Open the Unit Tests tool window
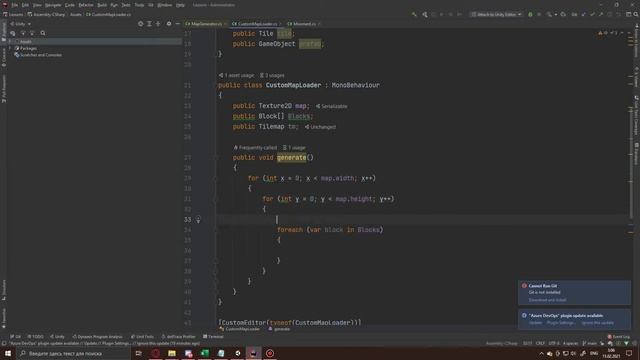The image size is (640, 360). click(x=142, y=337)
